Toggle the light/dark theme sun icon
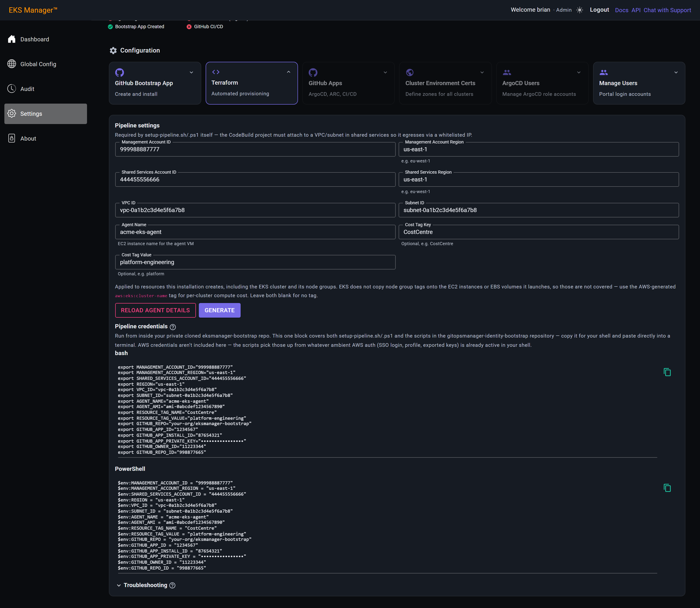This screenshot has width=700, height=608. 580,10
